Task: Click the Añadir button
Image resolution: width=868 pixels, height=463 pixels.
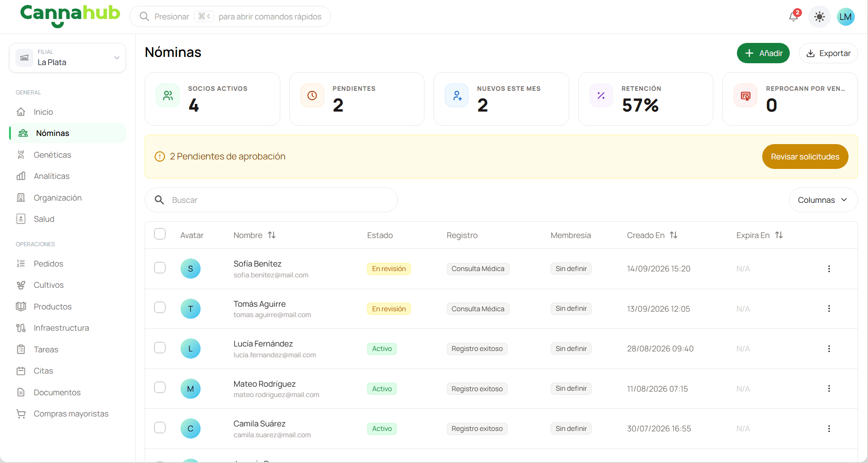Action: tap(763, 53)
